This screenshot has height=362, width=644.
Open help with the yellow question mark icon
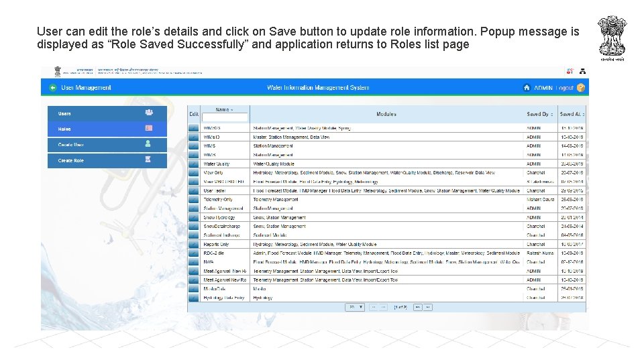(580, 87)
